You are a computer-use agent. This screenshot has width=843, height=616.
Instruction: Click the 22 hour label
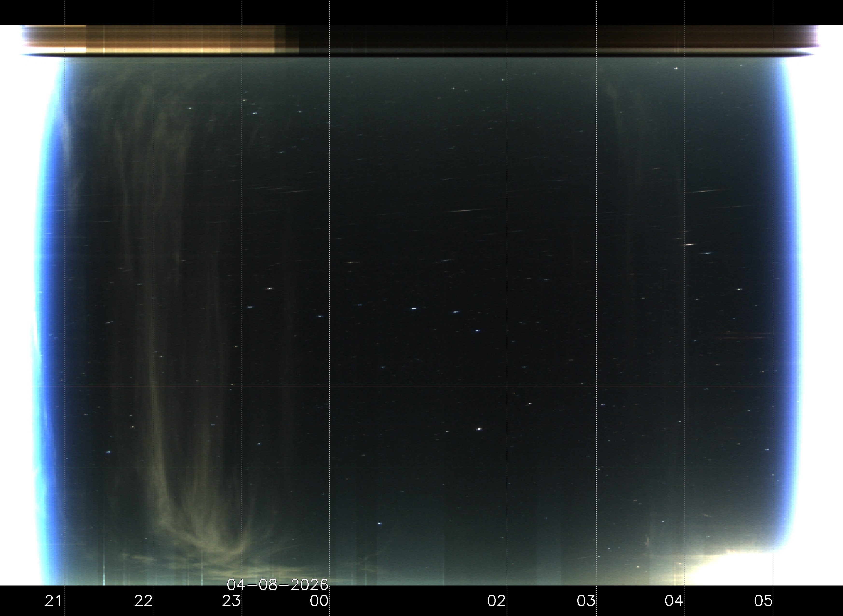[x=144, y=601]
